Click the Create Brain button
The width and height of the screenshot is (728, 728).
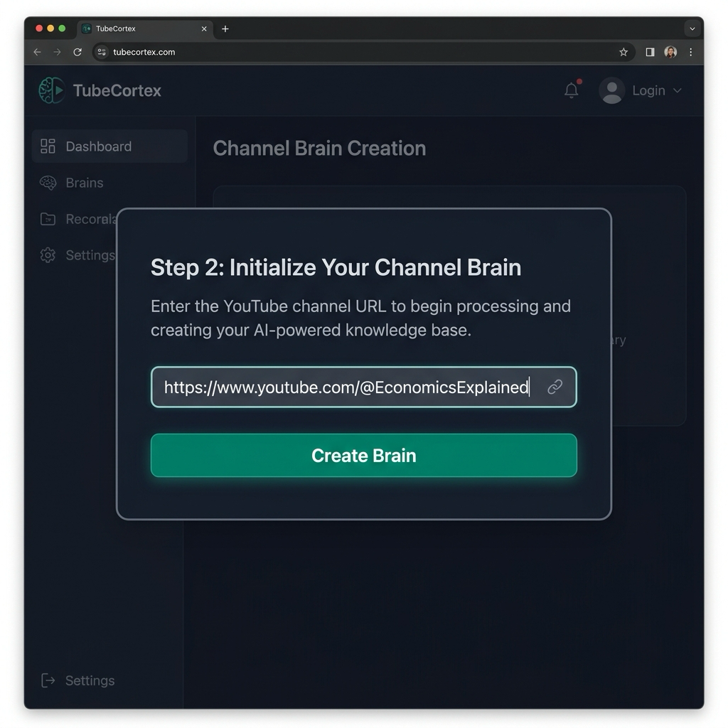[x=363, y=455]
